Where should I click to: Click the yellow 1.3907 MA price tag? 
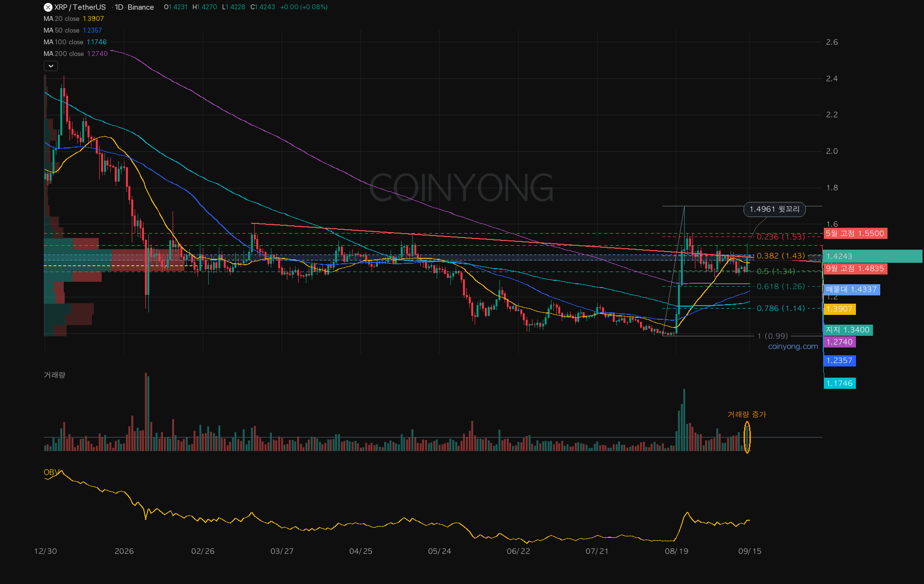[839, 309]
